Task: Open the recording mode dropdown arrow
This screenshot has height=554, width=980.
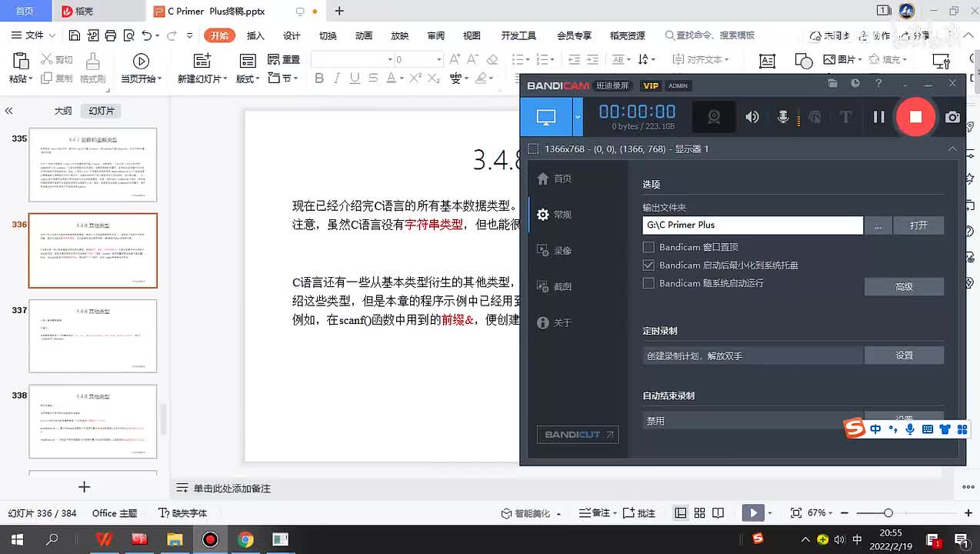Action: 578,117
